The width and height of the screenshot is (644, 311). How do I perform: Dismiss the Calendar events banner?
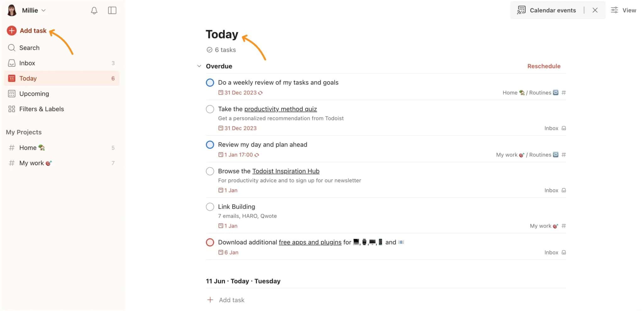[x=595, y=10]
